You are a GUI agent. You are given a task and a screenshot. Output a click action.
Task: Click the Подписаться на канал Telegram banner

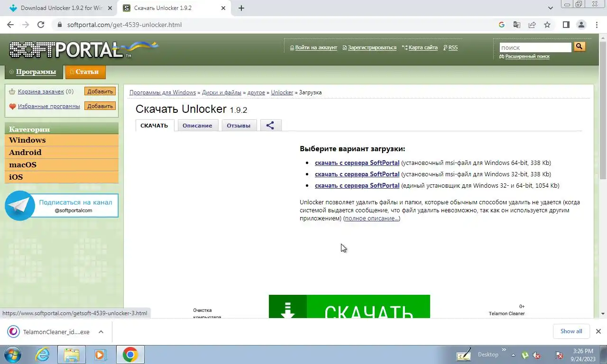(62, 206)
